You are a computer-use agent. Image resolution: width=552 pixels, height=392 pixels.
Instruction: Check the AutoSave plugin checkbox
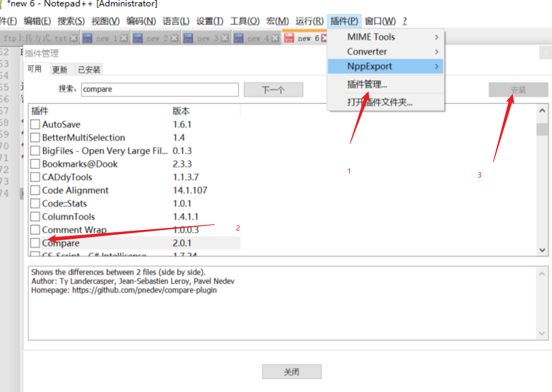pos(35,124)
